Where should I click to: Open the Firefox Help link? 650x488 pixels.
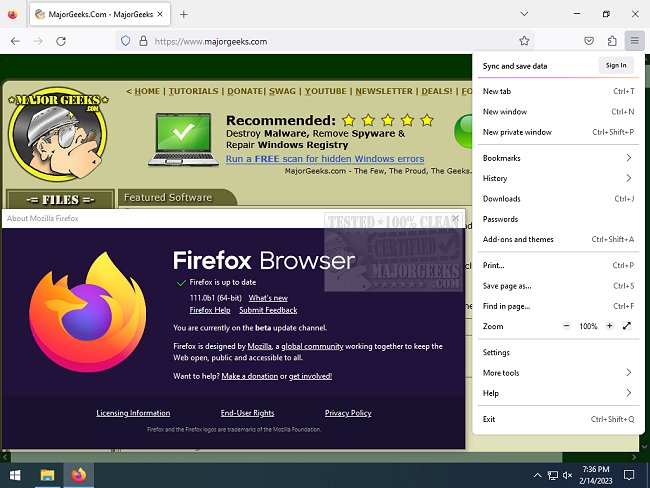point(210,310)
